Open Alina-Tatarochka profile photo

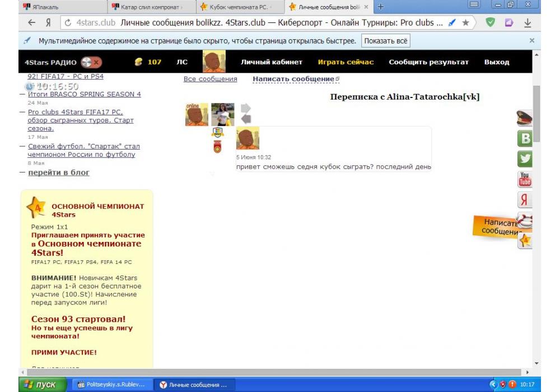(x=222, y=115)
